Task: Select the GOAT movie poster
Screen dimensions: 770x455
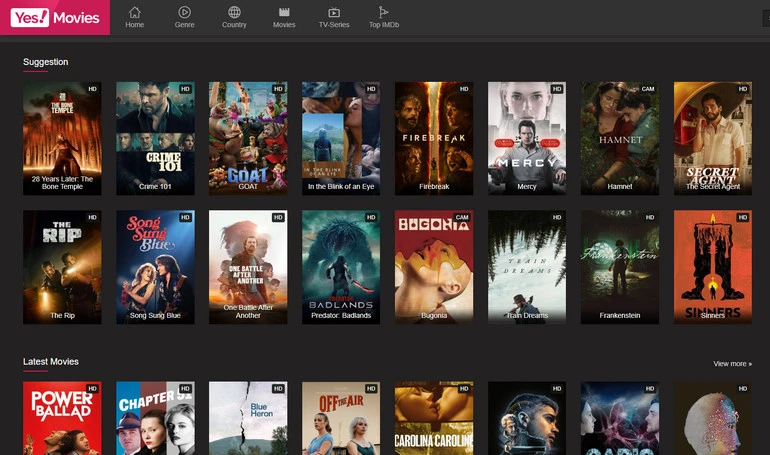Action: pyautogui.click(x=248, y=138)
